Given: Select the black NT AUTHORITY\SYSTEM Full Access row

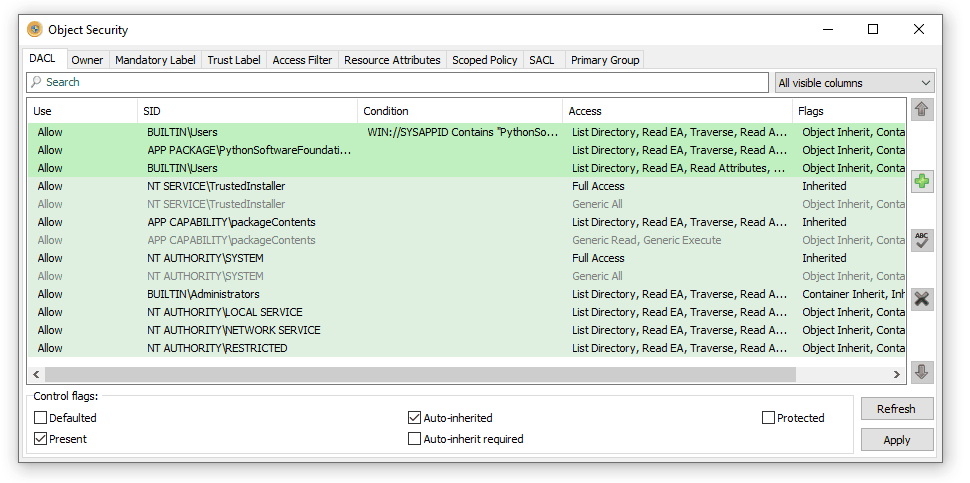Looking at the screenshot, I should [x=466, y=257].
